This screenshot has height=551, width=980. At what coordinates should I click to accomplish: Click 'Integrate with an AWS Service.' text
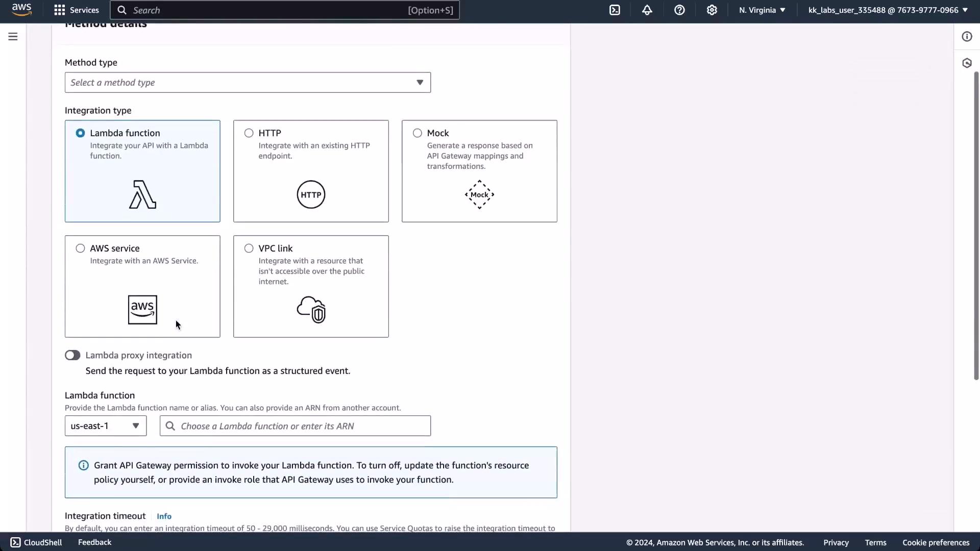144,261
